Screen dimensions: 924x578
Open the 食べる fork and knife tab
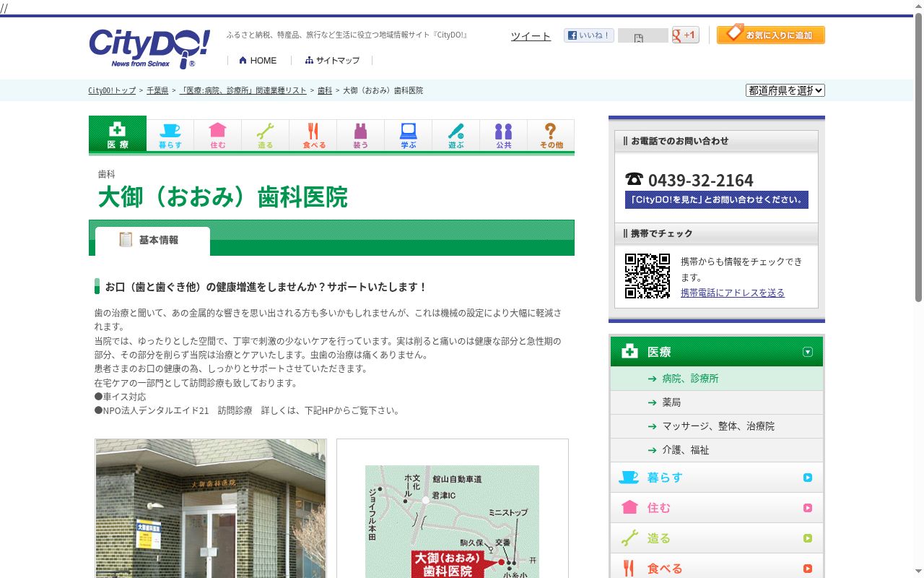click(x=313, y=136)
